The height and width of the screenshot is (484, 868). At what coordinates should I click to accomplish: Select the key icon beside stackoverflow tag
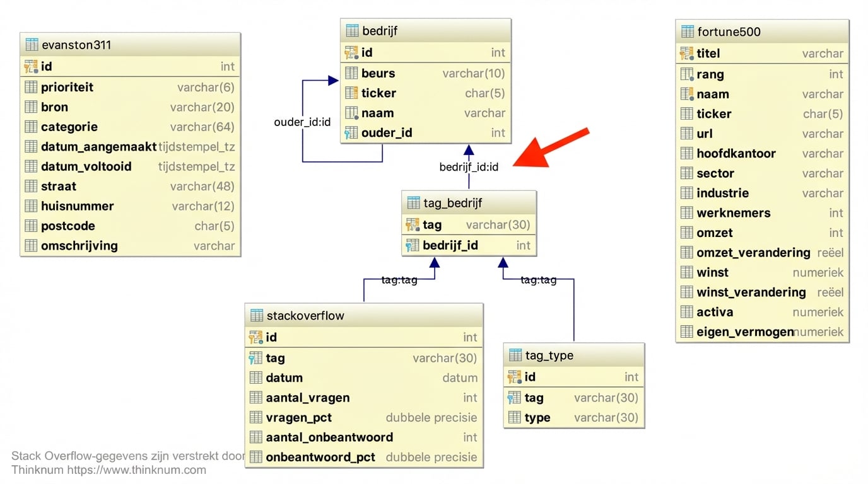pyautogui.click(x=256, y=357)
